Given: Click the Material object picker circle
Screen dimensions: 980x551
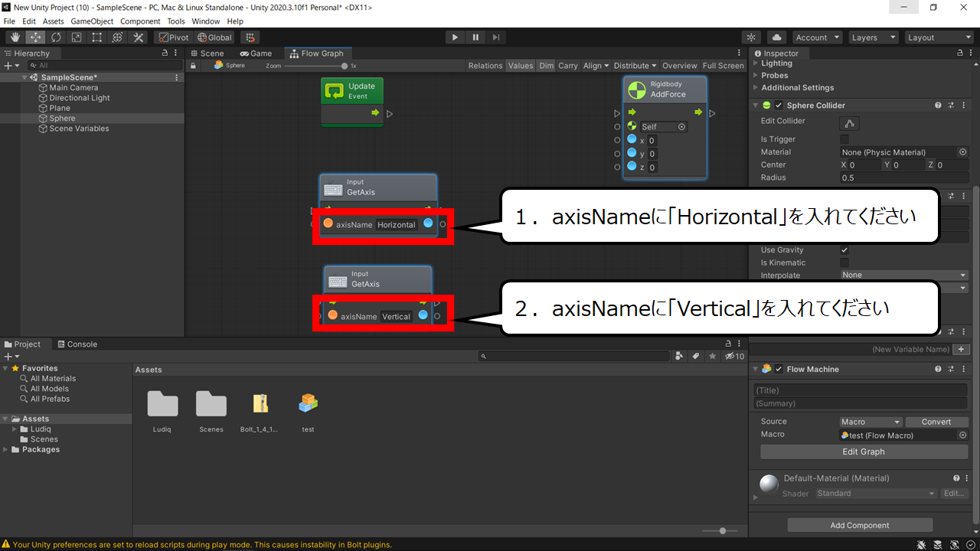Looking at the screenshot, I should pyautogui.click(x=963, y=152).
